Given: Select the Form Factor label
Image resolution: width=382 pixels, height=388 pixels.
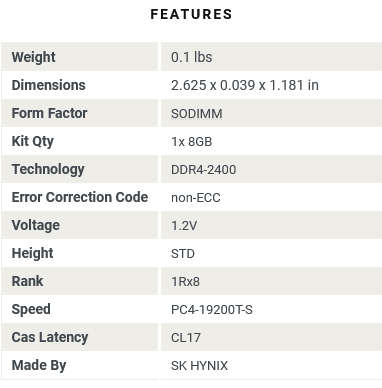Looking at the screenshot, I should click(x=49, y=113).
